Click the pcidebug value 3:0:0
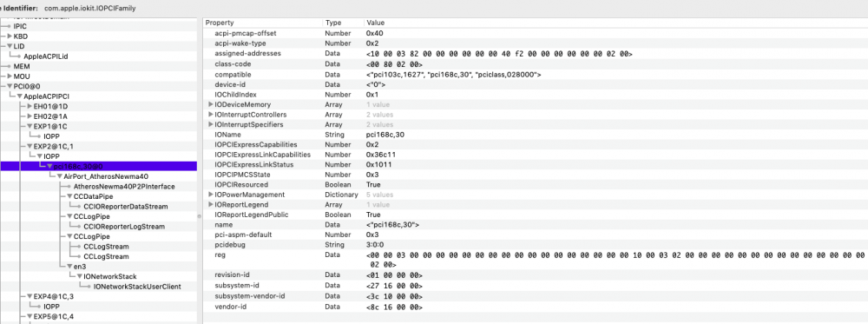The image size is (868, 324). point(376,245)
